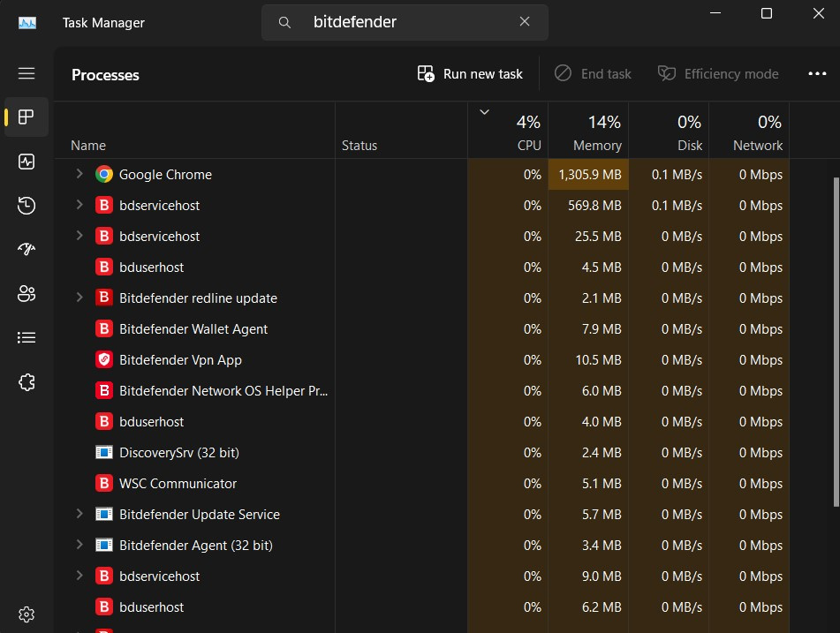840x633 pixels.
Task: Click the Bitdefender Update Service icon
Action: coord(104,514)
